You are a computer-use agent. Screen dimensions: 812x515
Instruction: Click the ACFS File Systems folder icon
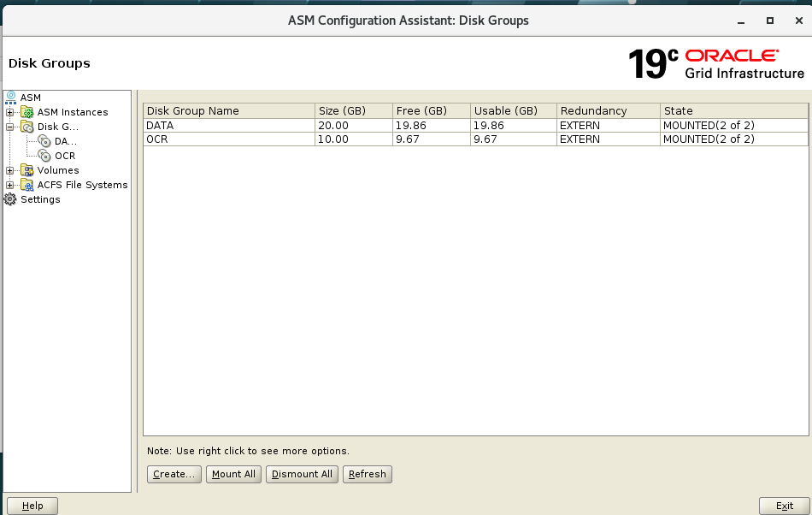click(27, 185)
